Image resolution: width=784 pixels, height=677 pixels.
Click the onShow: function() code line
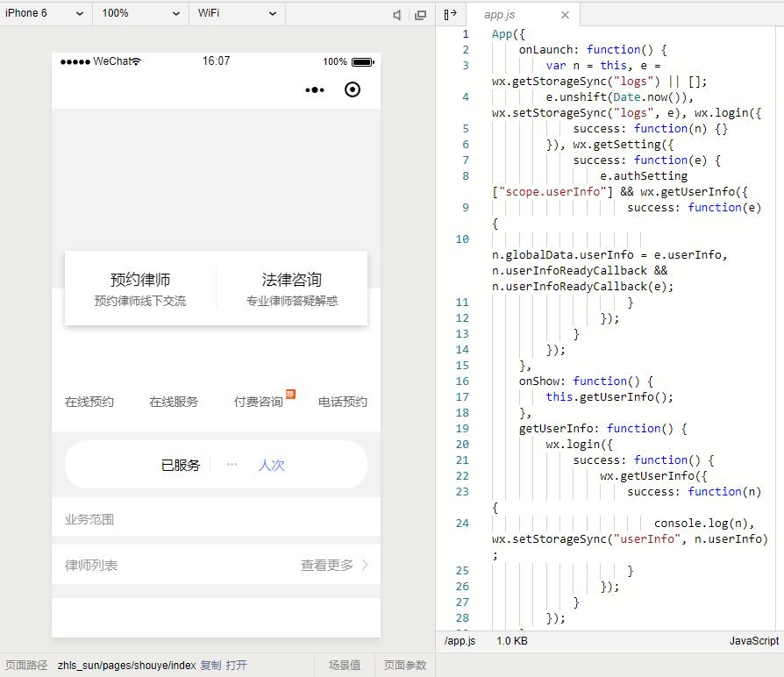(x=586, y=381)
